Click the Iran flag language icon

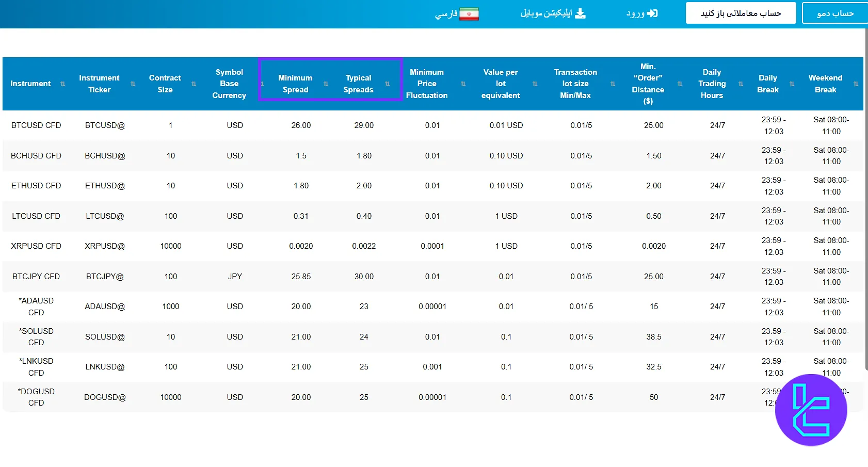coord(469,14)
